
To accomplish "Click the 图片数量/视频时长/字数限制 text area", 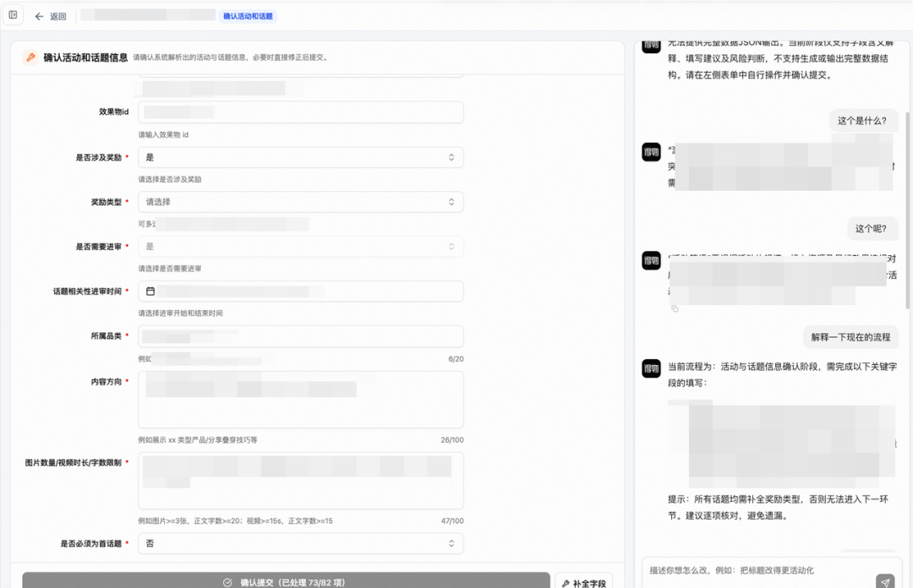I will pyautogui.click(x=300, y=481).
